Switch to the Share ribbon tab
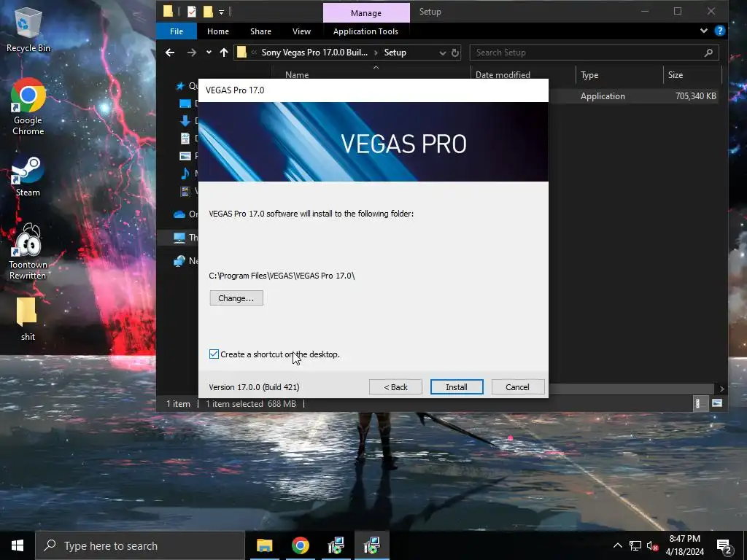The width and height of the screenshot is (747, 560). tap(260, 31)
